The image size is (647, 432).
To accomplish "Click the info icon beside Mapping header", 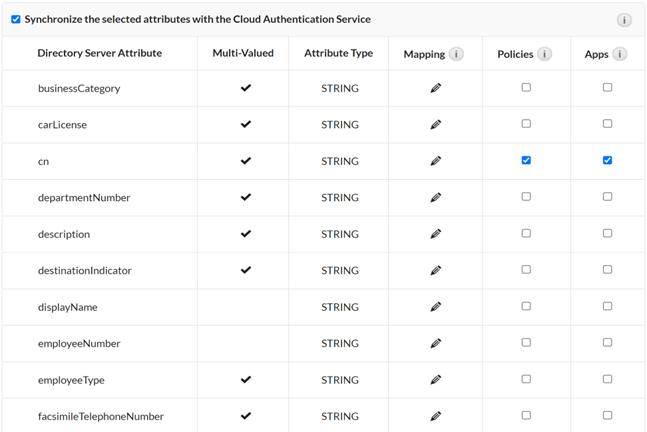I will pos(457,54).
